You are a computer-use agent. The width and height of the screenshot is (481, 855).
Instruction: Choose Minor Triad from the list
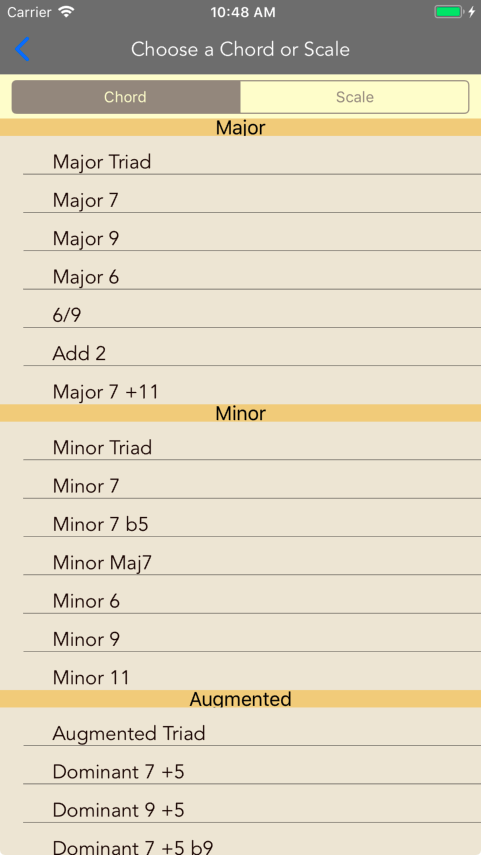tap(240, 441)
